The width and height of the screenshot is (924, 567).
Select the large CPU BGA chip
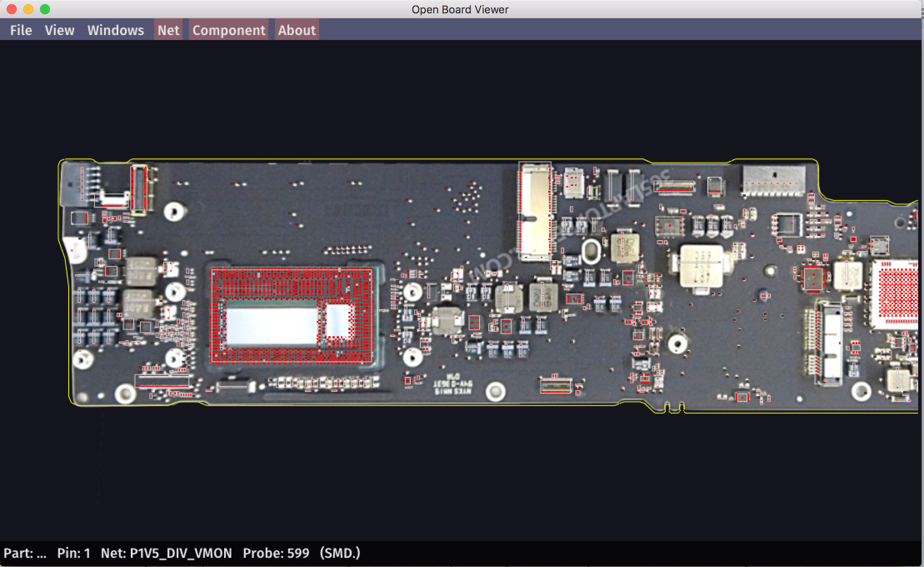tap(292, 316)
